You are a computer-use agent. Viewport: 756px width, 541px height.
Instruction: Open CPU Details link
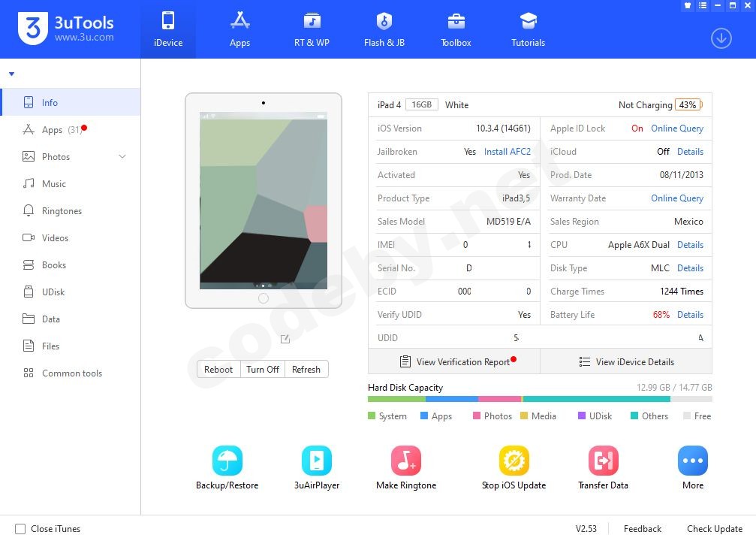(x=690, y=245)
